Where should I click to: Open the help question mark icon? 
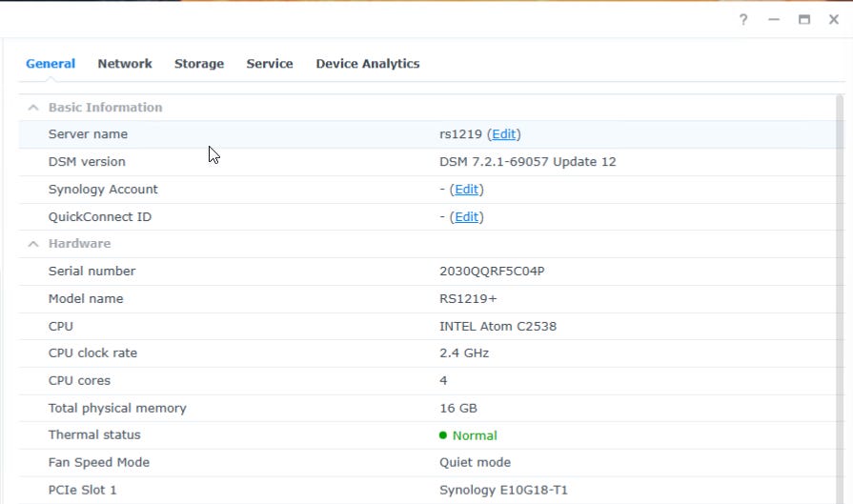(743, 20)
